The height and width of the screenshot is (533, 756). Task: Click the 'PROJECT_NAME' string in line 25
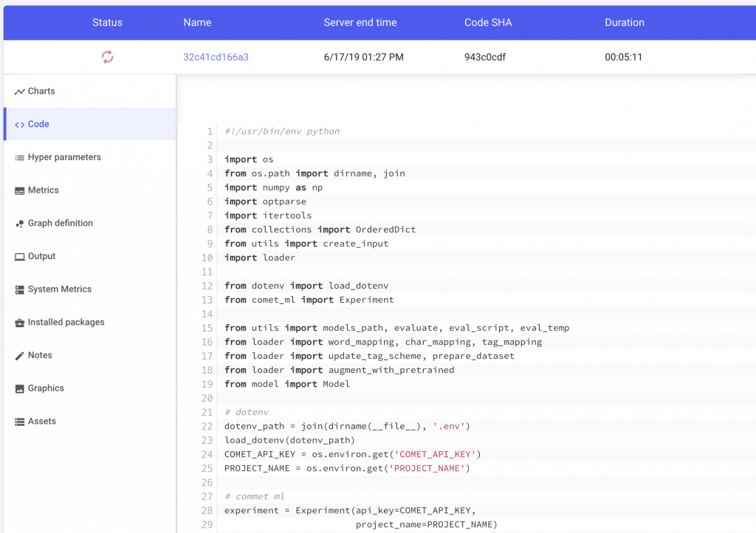(x=427, y=468)
